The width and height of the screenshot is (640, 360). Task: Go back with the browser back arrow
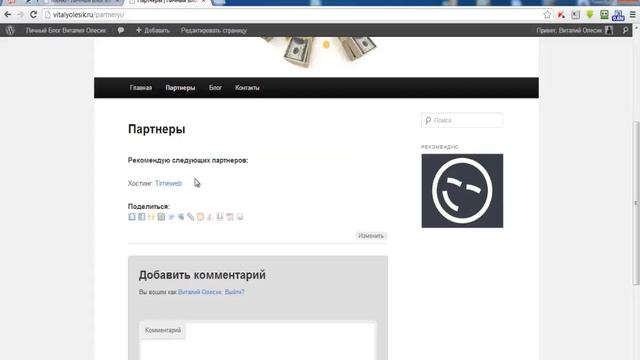pos(8,15)
